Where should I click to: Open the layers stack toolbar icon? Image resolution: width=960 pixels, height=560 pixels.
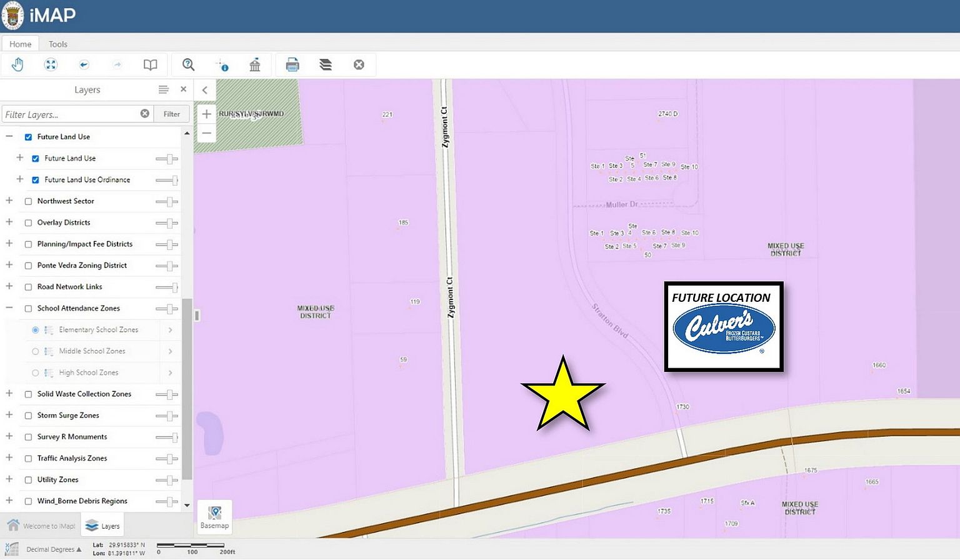326,64
